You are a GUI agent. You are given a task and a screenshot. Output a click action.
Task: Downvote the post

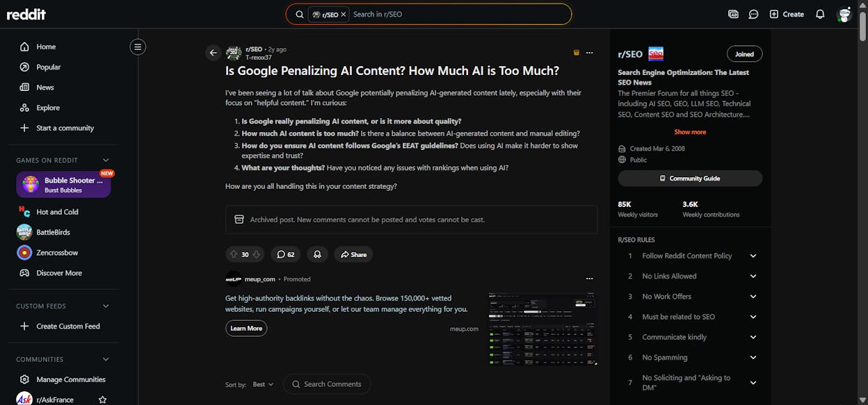click(x=256, y=254)
